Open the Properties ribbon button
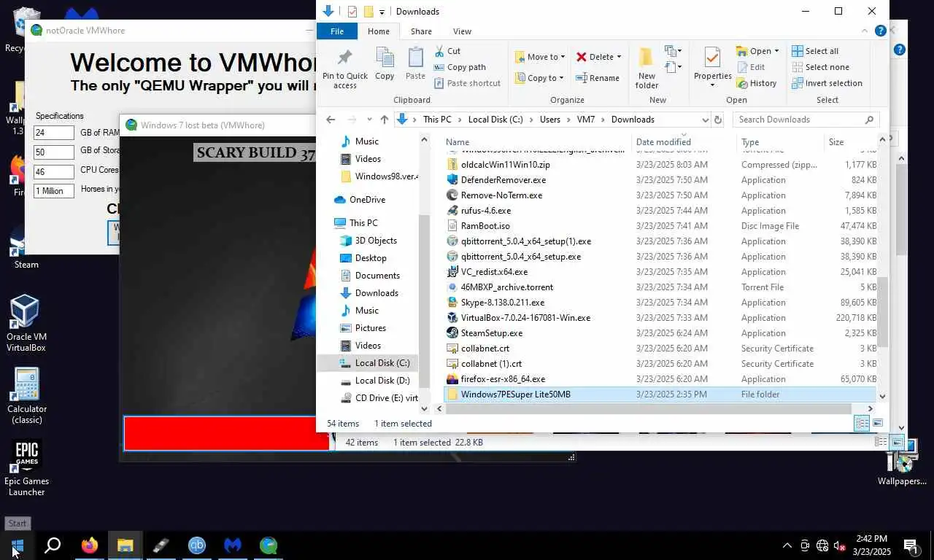Viewport: 934px width, 560px height. pyautogui.click(x=712, y=68)
